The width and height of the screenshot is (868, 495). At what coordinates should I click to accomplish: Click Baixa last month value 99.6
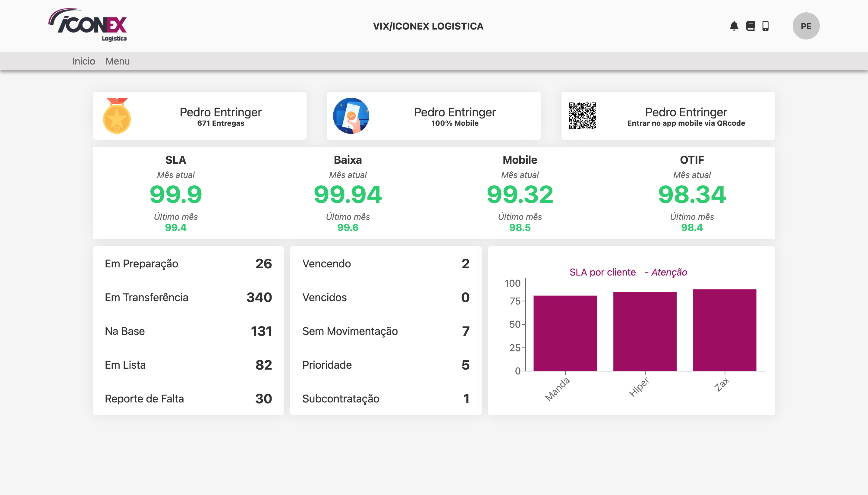348,227
